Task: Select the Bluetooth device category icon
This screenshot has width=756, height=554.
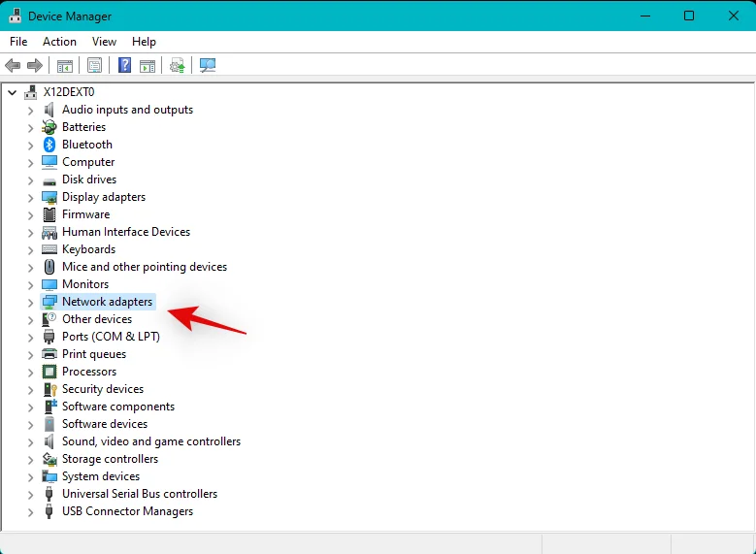Action: coord(49,145)
